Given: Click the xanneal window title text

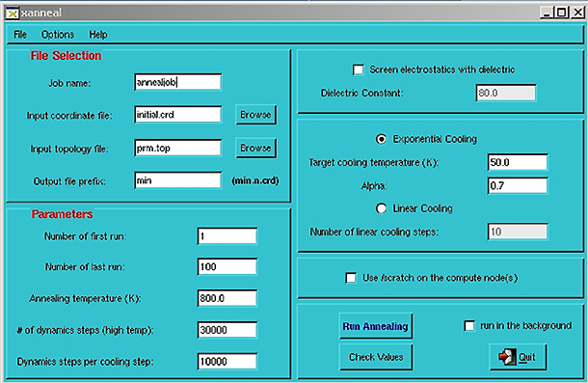Looking at the screenshot, I should pyautogui.click(x=41, y=14).
